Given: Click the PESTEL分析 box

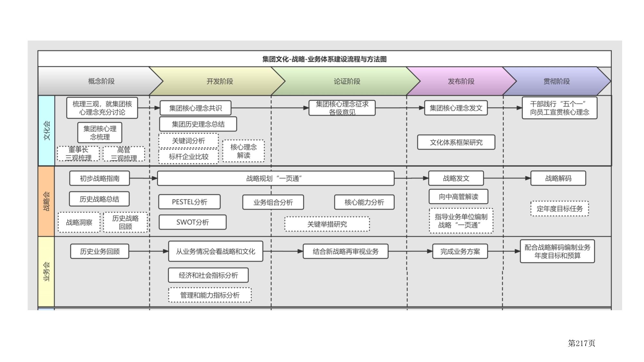Looking at the screenshot, I should point(189,202).
